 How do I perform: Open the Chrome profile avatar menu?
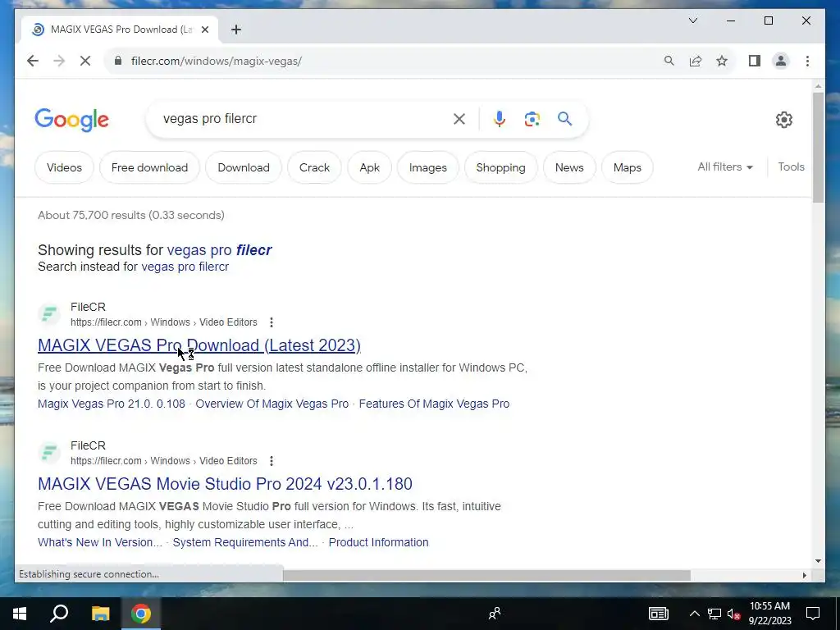point(781,61)
